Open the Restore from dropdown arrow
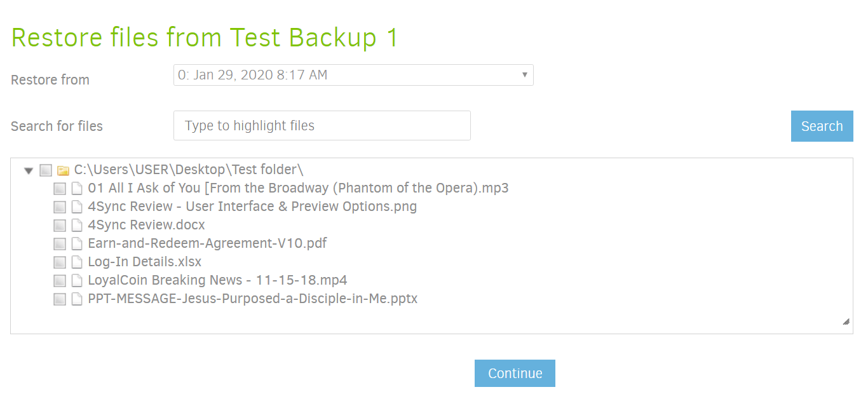Viewport: 868px width, 420px height. tap(525, 75)
